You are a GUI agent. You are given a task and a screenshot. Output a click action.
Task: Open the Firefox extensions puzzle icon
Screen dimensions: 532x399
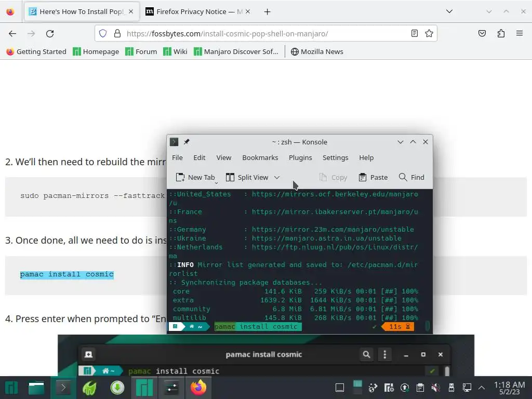[501, 33]
